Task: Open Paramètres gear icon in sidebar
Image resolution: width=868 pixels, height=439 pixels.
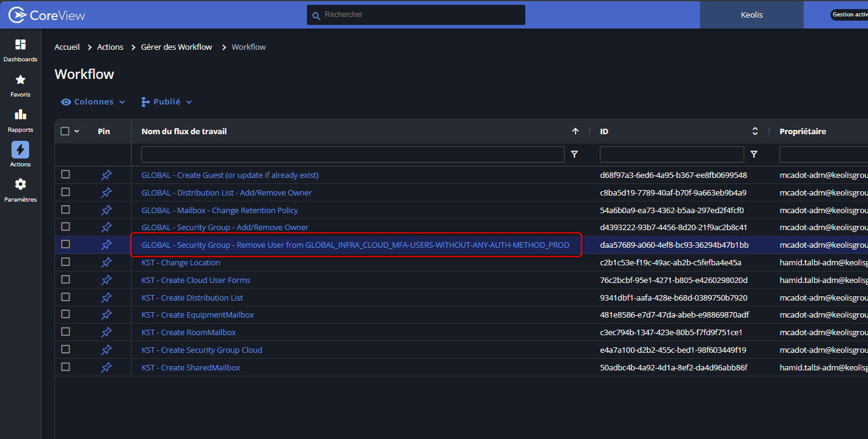Action: 20,185
